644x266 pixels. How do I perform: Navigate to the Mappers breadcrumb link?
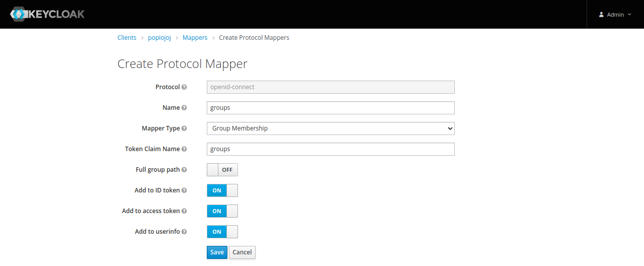pyautogui.click(x=195, y=38)
